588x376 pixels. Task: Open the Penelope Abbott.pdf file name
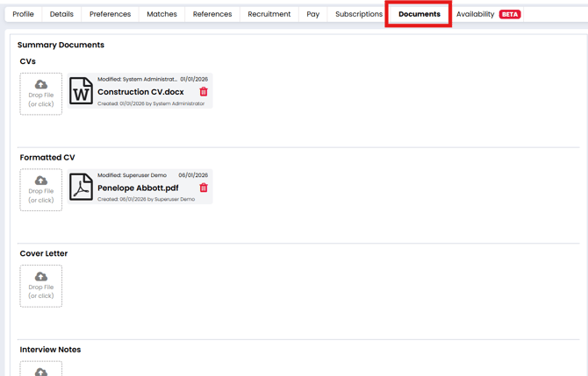point(138,188)
